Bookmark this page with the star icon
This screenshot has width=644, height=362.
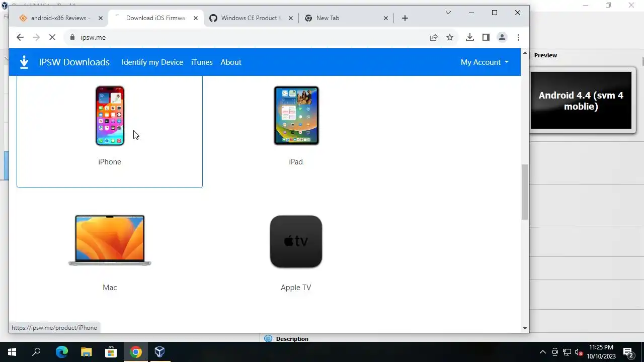pyautogui.click(x=450, y=37)
